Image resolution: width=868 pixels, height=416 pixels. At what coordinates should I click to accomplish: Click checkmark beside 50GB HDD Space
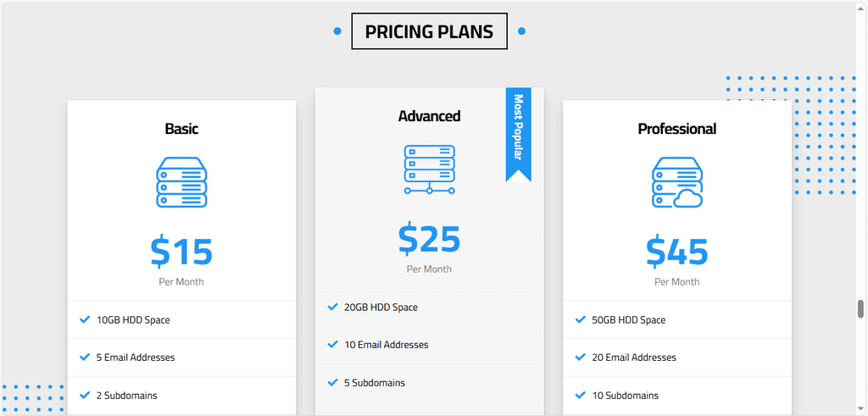581,319
